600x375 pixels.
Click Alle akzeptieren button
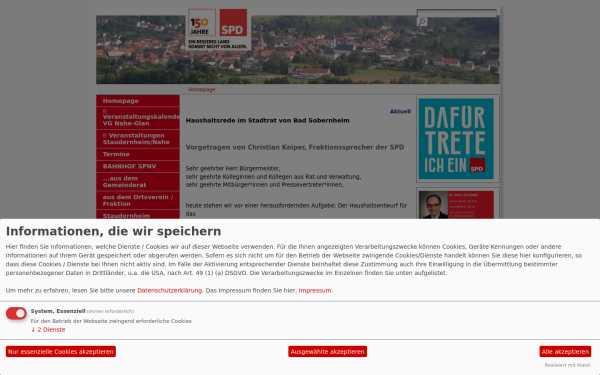click(x=565, y=351)
